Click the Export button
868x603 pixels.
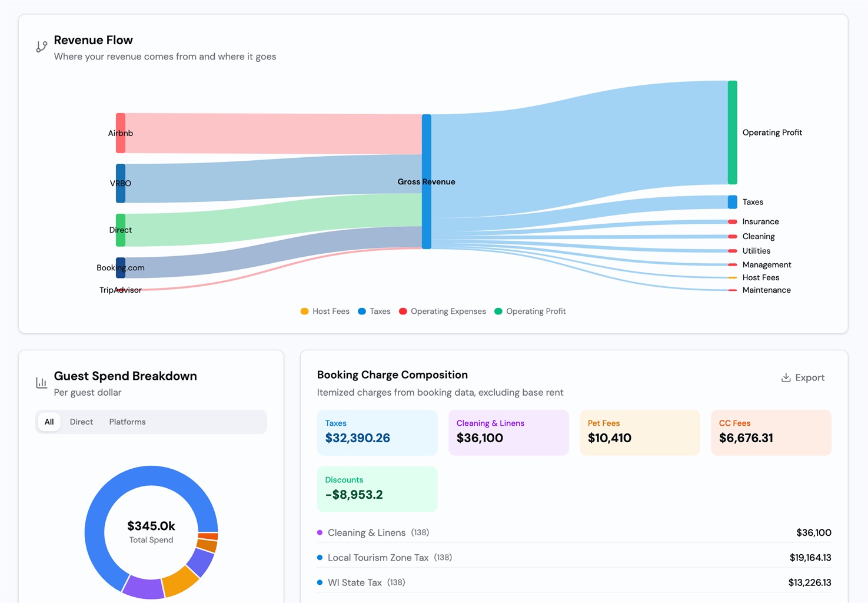point(803,377)
